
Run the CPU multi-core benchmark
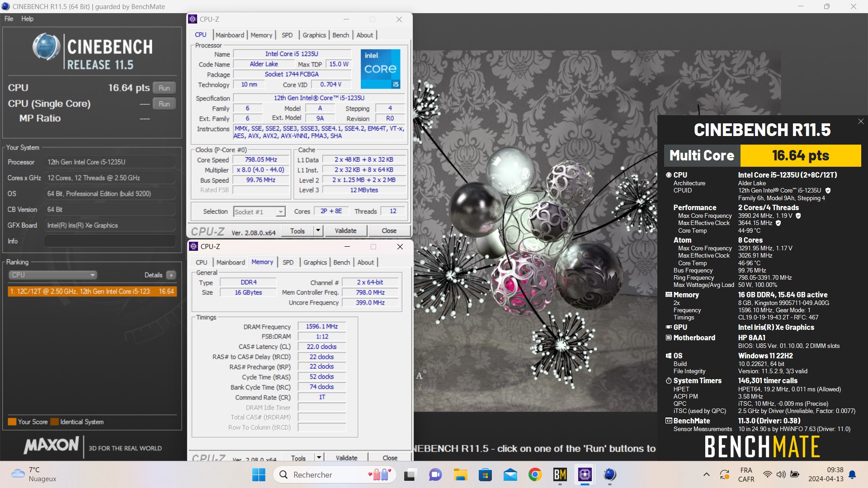pos(164,88)
